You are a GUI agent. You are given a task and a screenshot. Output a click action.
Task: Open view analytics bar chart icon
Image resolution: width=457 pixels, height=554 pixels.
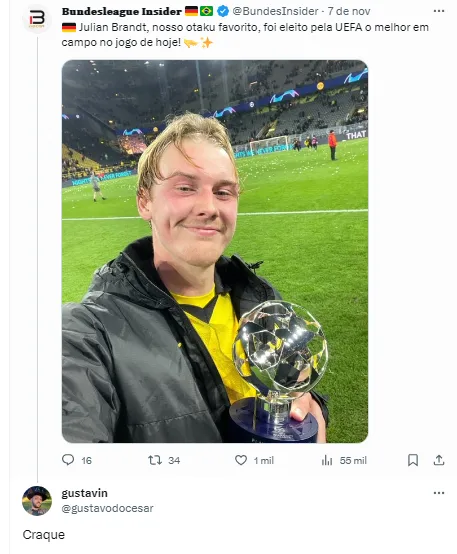[327, 460]
